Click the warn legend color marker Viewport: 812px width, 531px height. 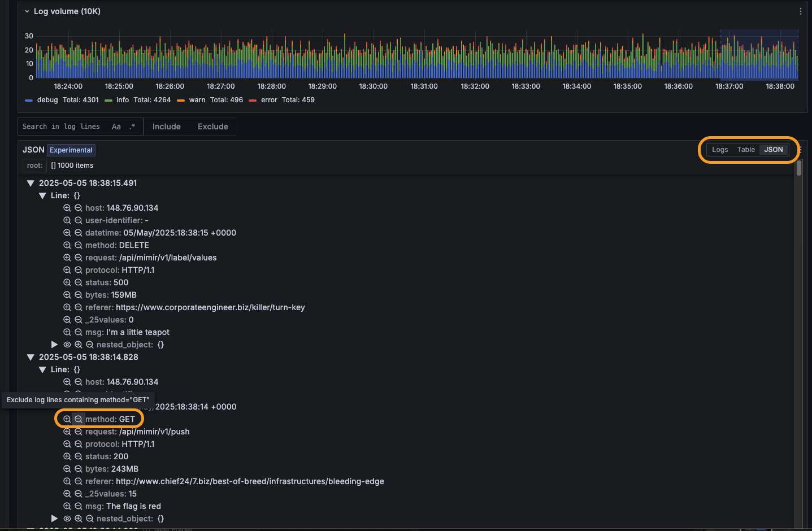(181, 100)
